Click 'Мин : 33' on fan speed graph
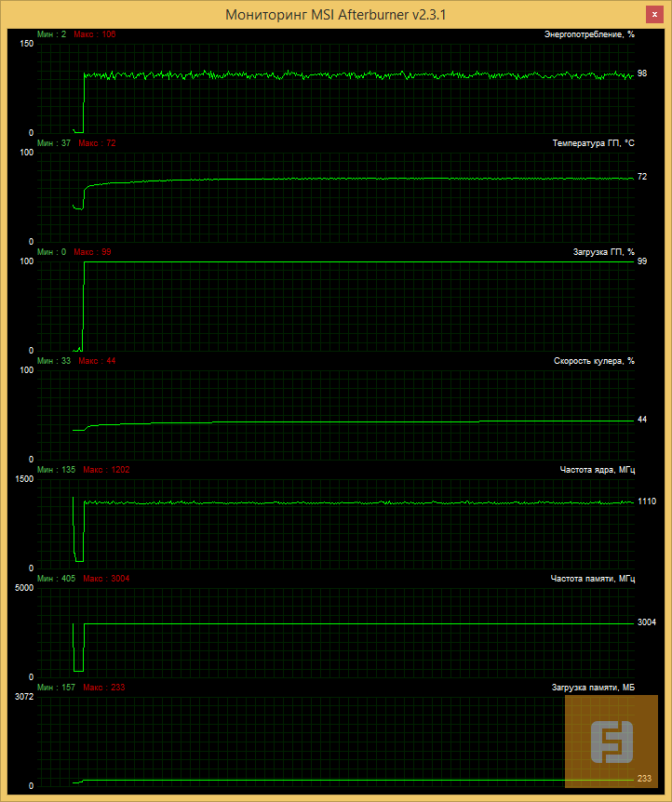 pyautogui.click(x=54, y=361)
